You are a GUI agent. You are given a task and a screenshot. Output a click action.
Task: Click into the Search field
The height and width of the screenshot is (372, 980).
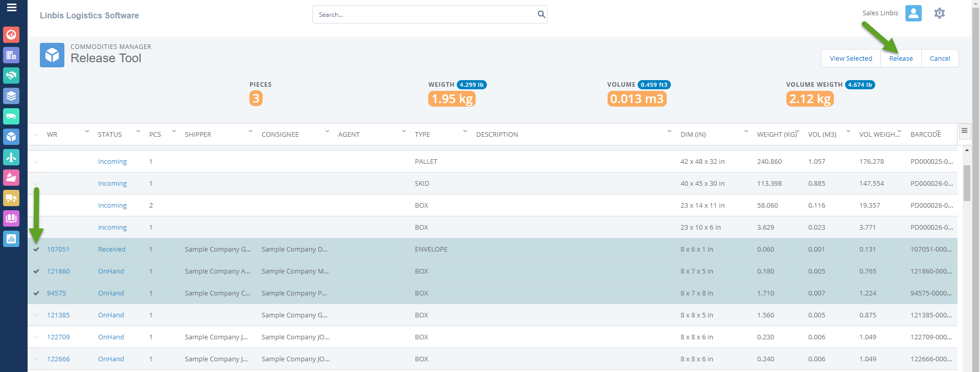[424, 15]
